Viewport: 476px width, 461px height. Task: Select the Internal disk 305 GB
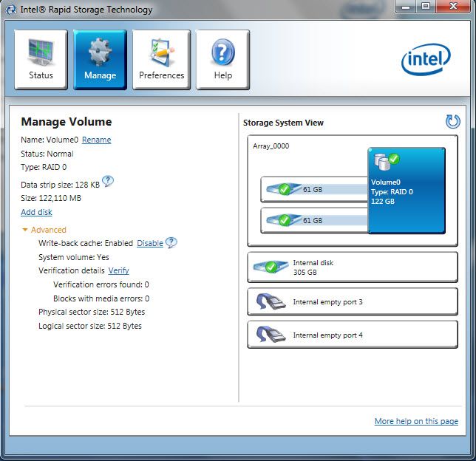tap(353, 267)
